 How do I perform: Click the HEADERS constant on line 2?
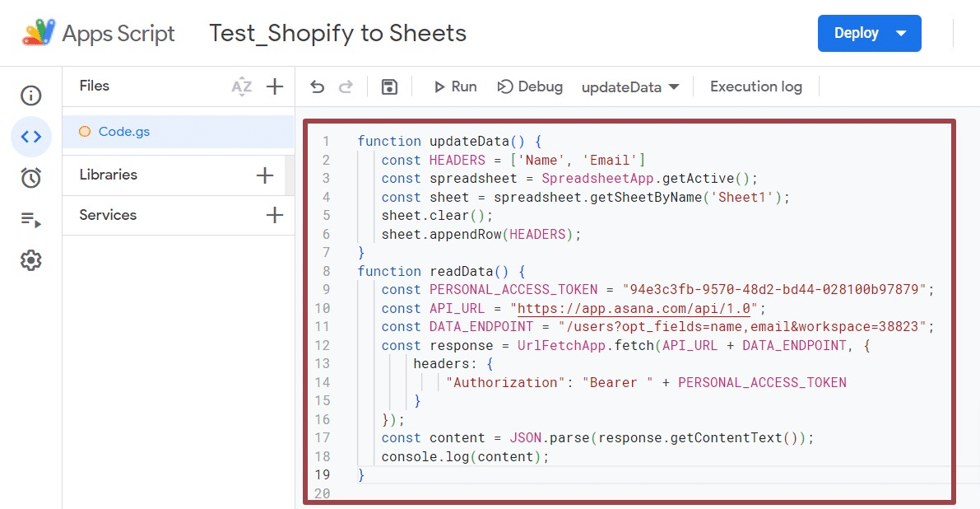coord(457,160)
